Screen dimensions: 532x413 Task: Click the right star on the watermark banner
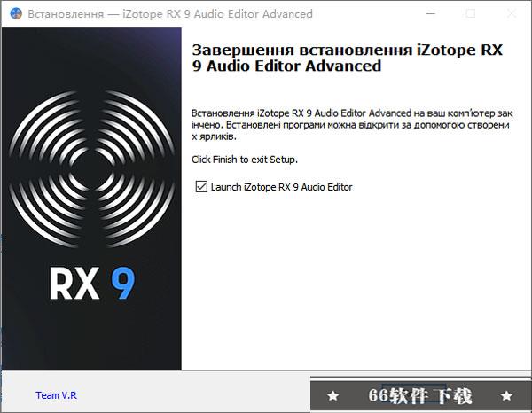[x=506, y=395]
